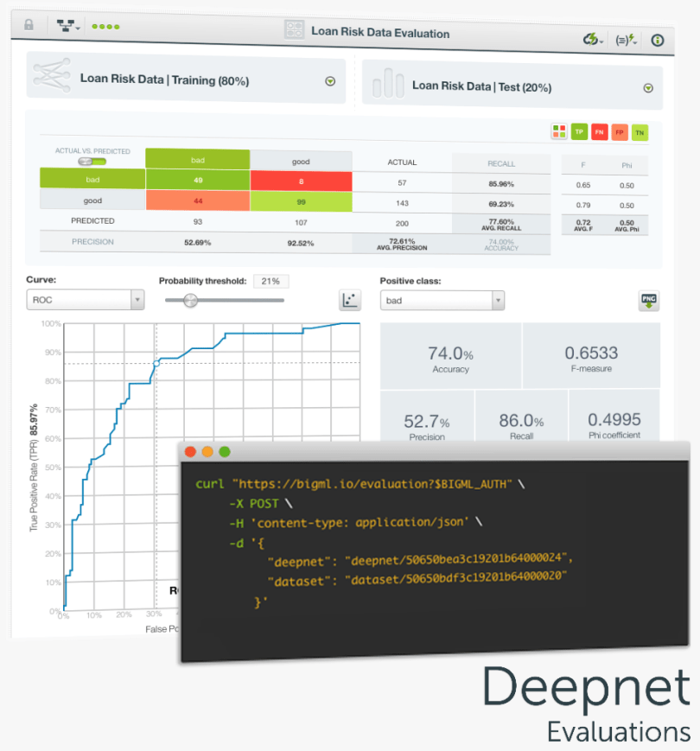Open the Curve ROC dropdown

tap(86, 300)
